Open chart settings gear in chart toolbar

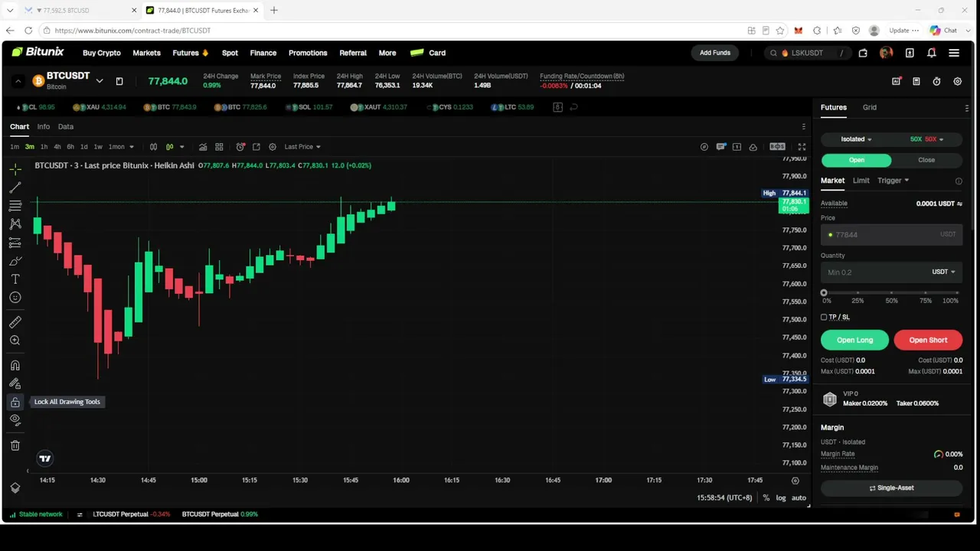pyautogui.click(x=273, y=147)
